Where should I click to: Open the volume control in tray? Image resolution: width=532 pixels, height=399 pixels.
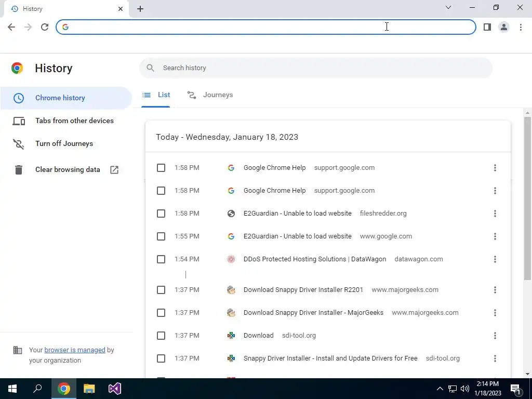coord(465,389)
